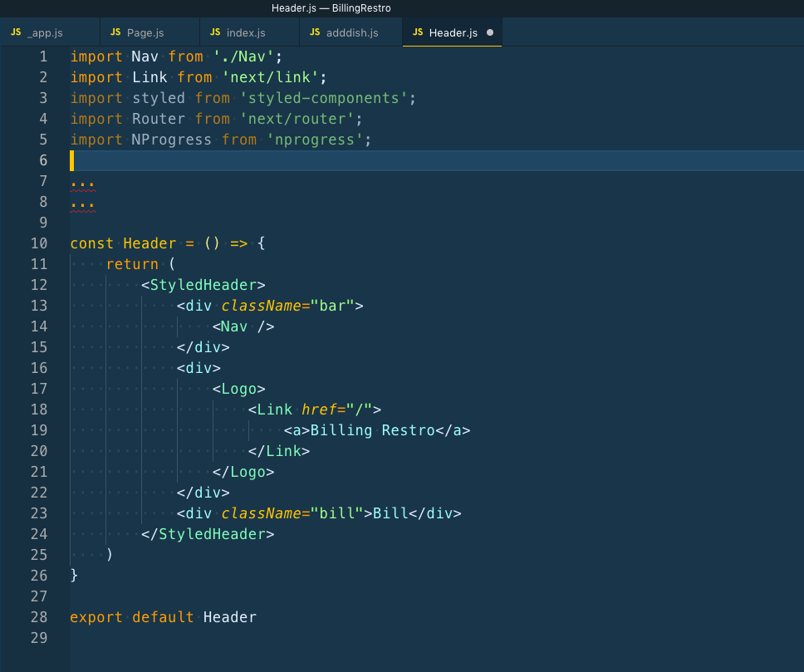Click line number 1 in gutter
Image resolution: width=804 pixels, height=672 pixels.
[43, 56]
